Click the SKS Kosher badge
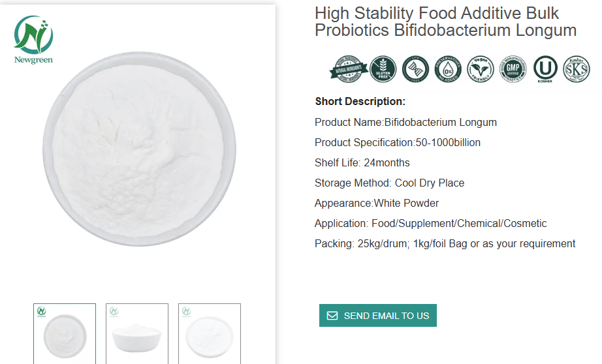This screenshot has height=364, width=602. (577, 69)
